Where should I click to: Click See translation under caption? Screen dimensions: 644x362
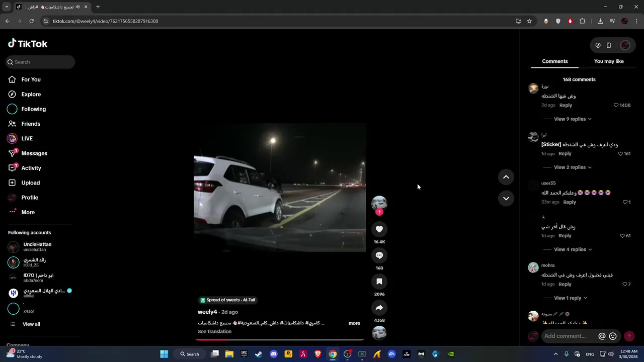[215, 332]
